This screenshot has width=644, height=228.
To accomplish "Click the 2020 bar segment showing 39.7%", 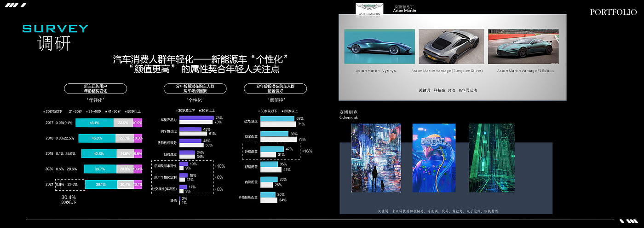I will pyautogui.click(x=100, y=169).
